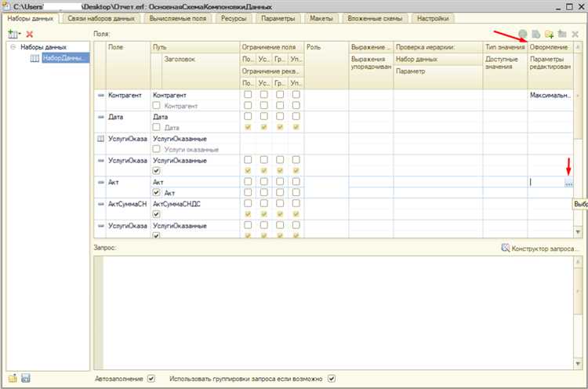The width and height of the screenshot is (588, 389).
Task: Switch to Наборы данных tab
Action: [x=31, y=18]
